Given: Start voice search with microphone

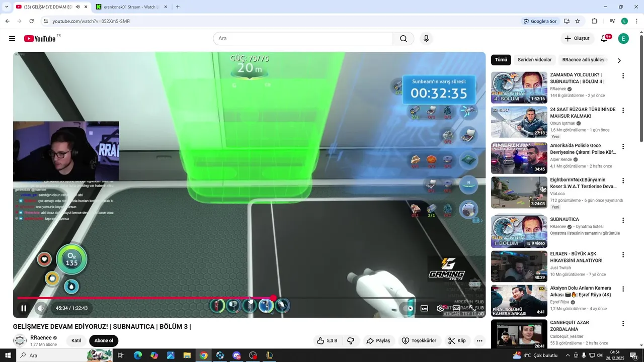Looking at the screenshot, I should (x=426, y=39).
